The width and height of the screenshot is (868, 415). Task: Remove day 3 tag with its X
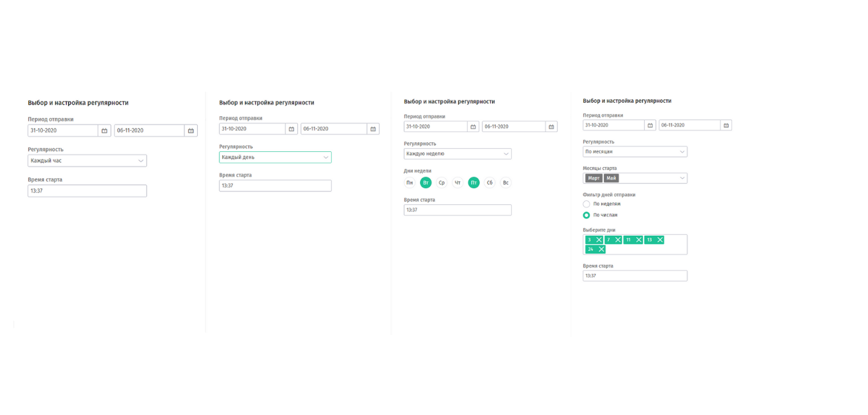tap(599, 240)
